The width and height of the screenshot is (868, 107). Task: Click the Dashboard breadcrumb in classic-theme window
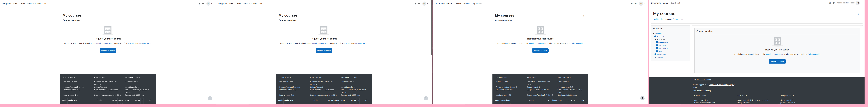point(657,19)
